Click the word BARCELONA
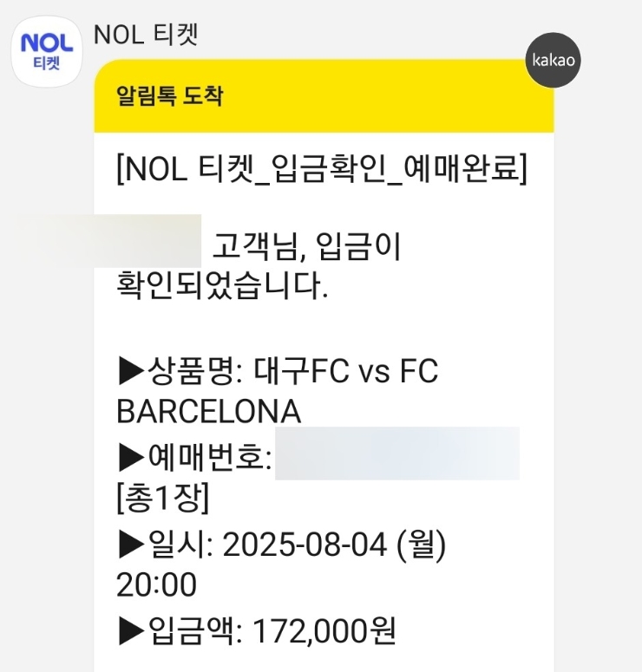 tap(208, 413)
